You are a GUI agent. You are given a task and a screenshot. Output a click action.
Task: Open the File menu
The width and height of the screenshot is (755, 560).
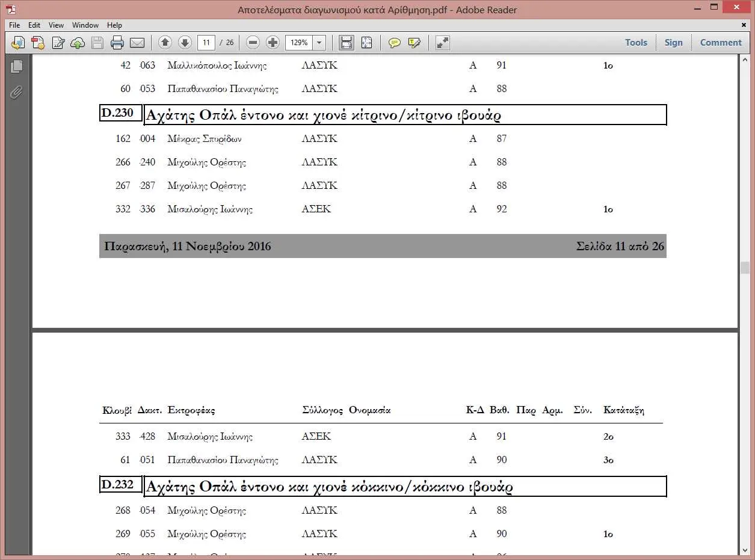point(14,25)
